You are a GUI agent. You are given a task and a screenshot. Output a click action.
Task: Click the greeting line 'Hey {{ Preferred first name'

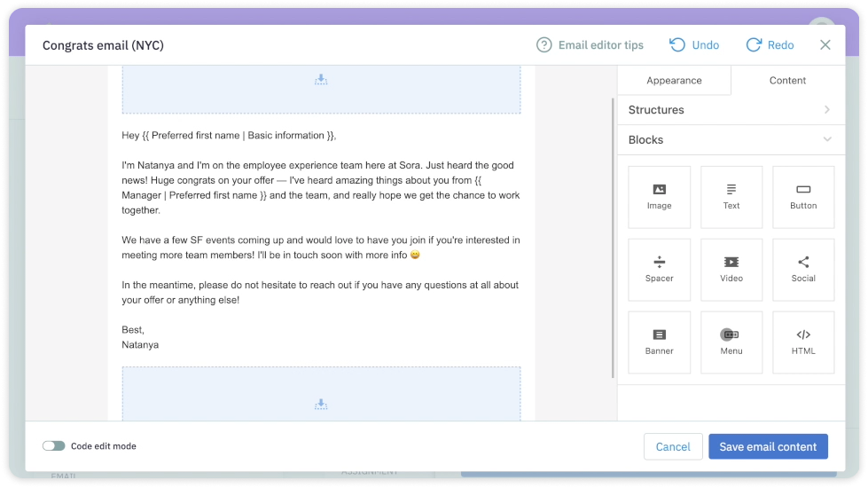click(229, 135)
